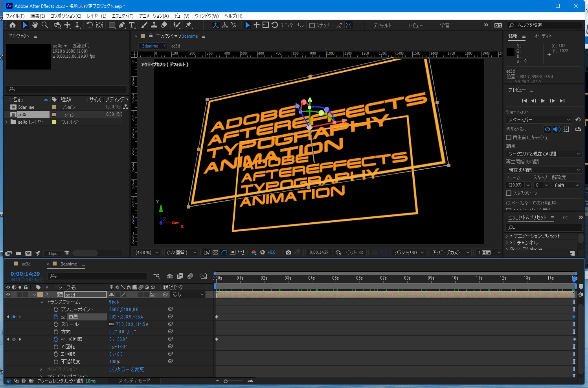588x388 pixels.
Task: Expand the ae3d レイヤー folder
Action: click(6, 122)
